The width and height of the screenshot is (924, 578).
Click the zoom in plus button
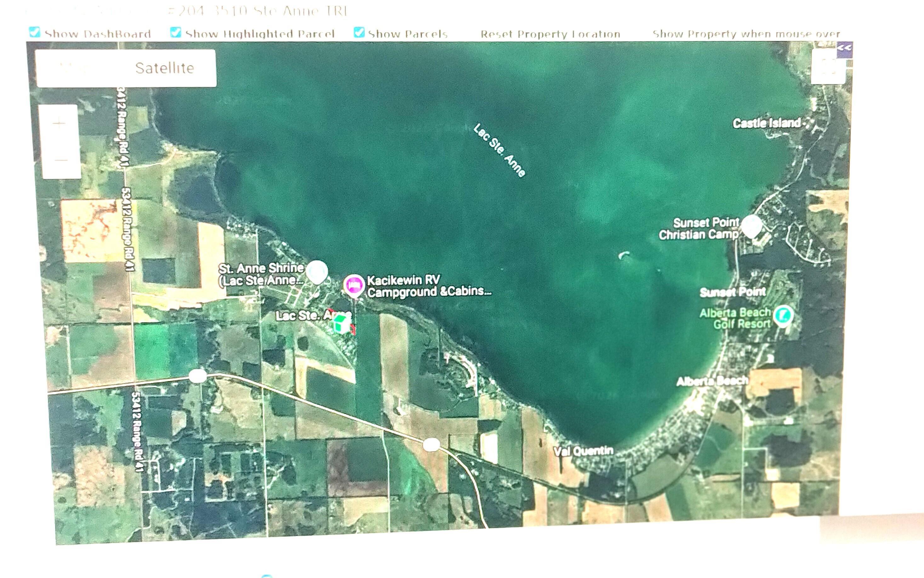point(59,123)
